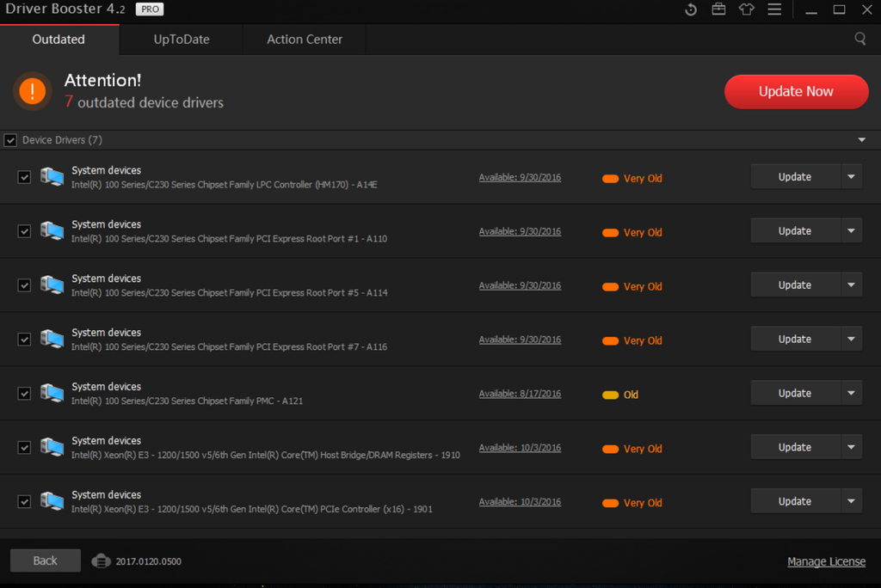This screenshot has width=881, height=588.
Task: Click device icon for Host Bridge/DRAM row
Action: tap(52, 447)
